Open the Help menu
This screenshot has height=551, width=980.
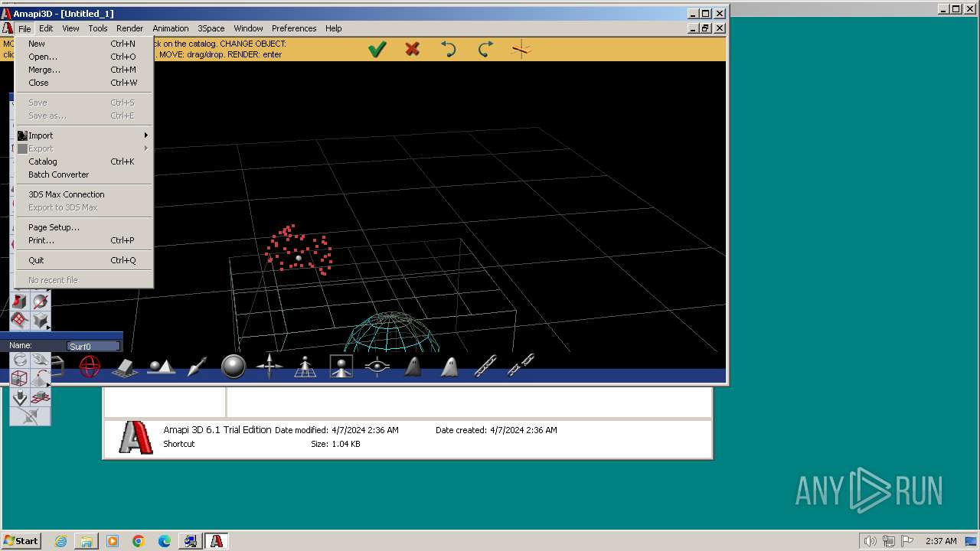[333, 28]
